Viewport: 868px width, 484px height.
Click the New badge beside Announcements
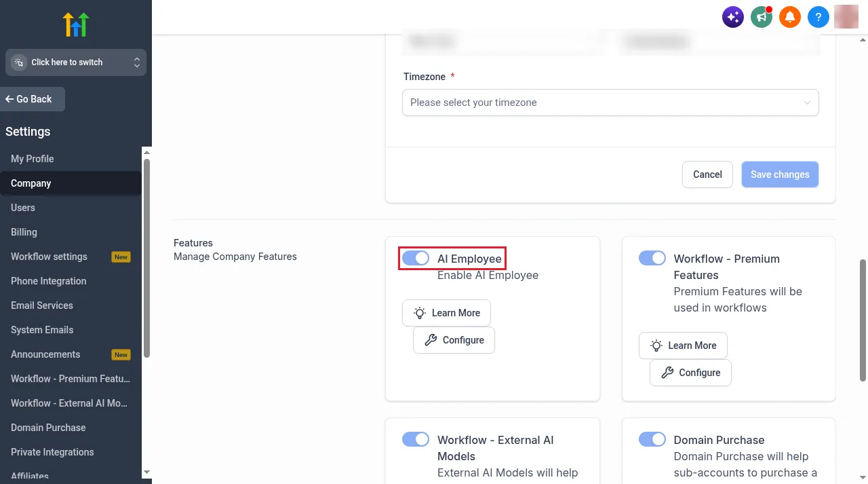tap(121, 355)
